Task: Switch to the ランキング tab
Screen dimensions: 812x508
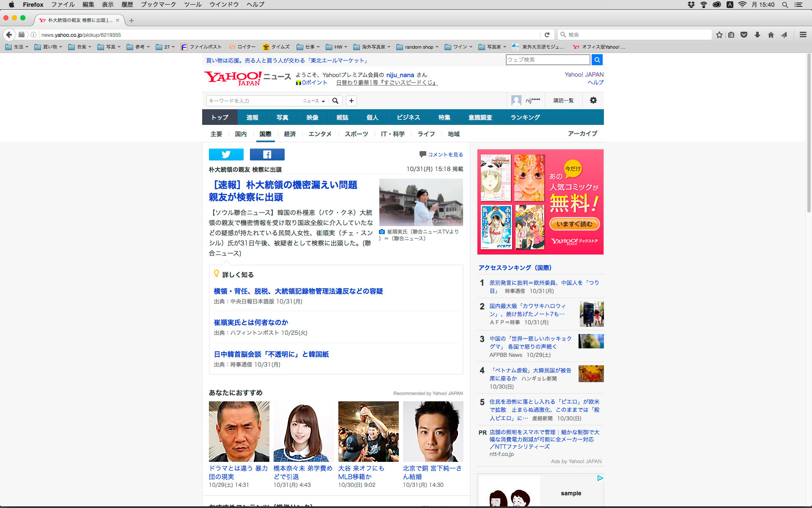Action: pyautogui.click(x=525, y=117)
